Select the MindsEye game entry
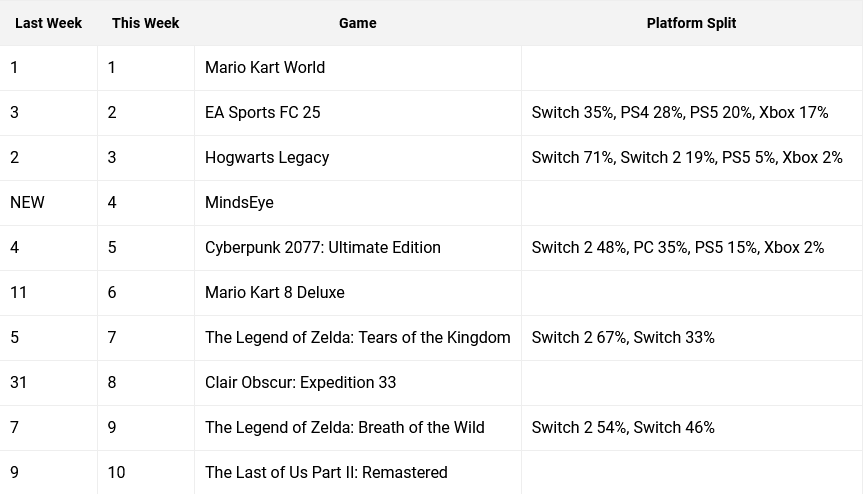865x494 pixels. (357, 203)
